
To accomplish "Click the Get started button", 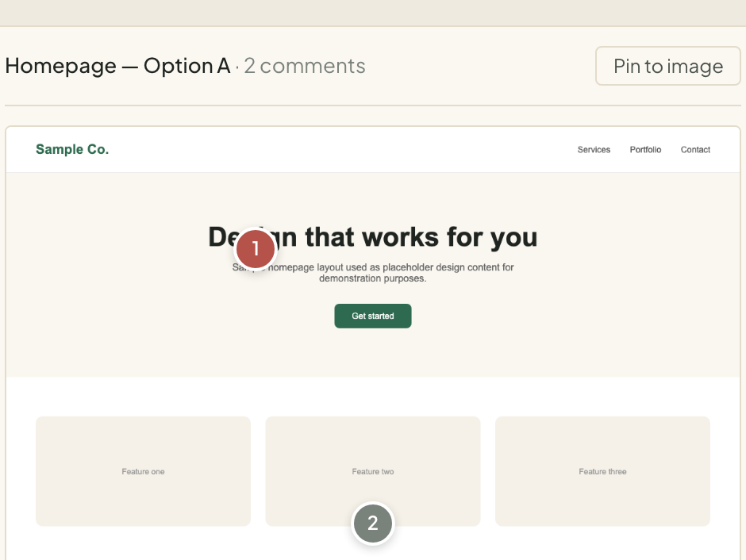I will click(373, 316).
